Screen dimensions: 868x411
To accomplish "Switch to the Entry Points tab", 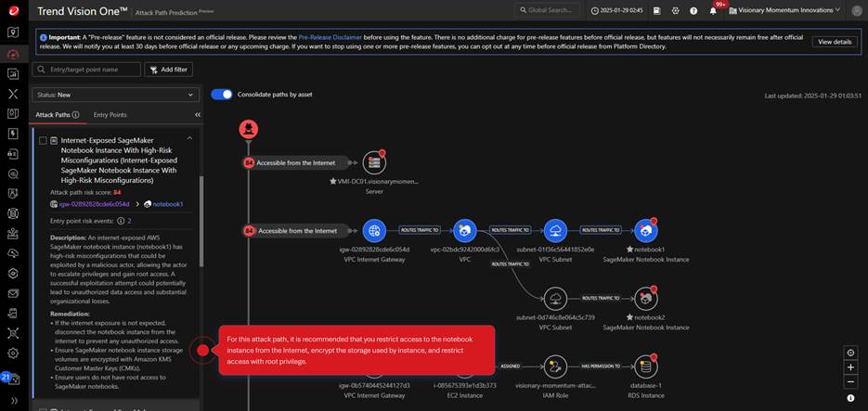I will point(110,115).
